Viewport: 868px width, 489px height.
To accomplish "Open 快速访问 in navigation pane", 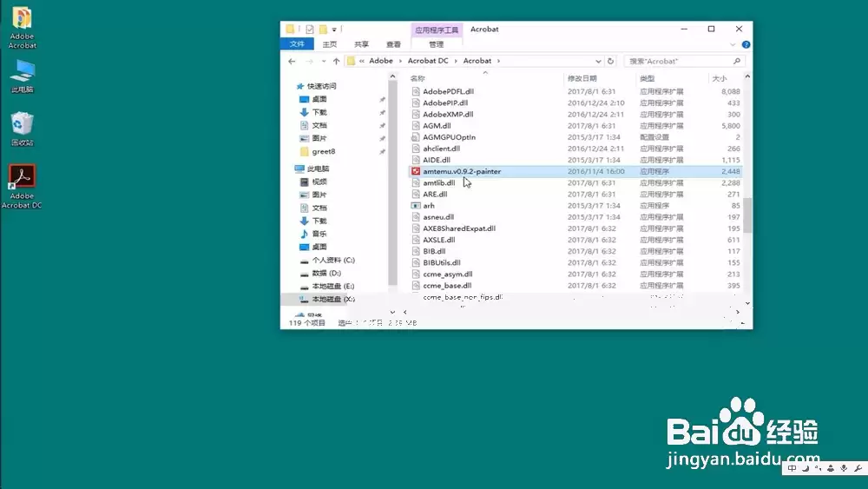I will (322, 86).
